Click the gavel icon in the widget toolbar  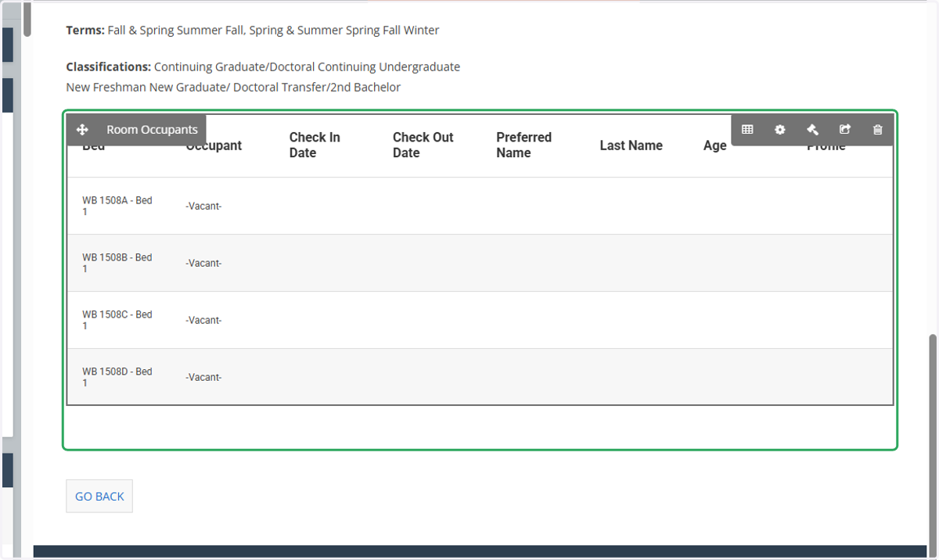pos(812,130)
